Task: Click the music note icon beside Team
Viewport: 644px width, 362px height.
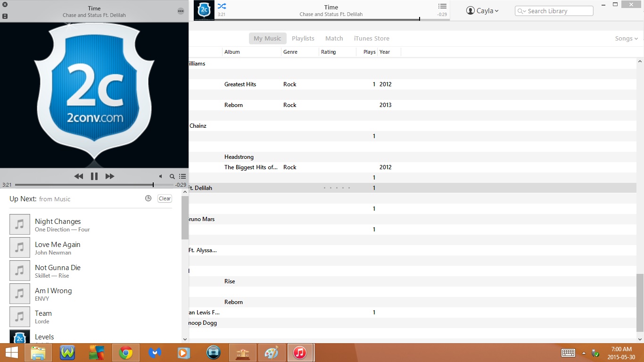Action: (x=20, y=317)
